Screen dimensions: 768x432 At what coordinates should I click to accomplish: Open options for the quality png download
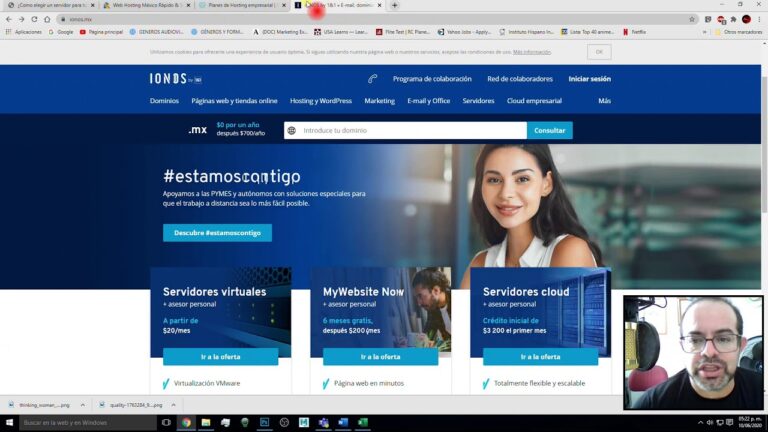tap(173, 405)
